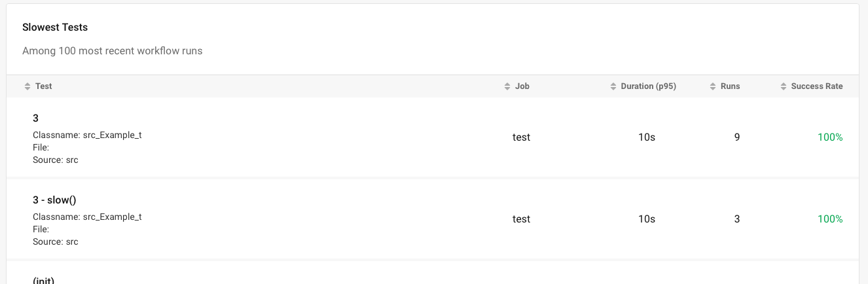Click the Test column header label
The image size is (868, 284).
pos(44,86)
